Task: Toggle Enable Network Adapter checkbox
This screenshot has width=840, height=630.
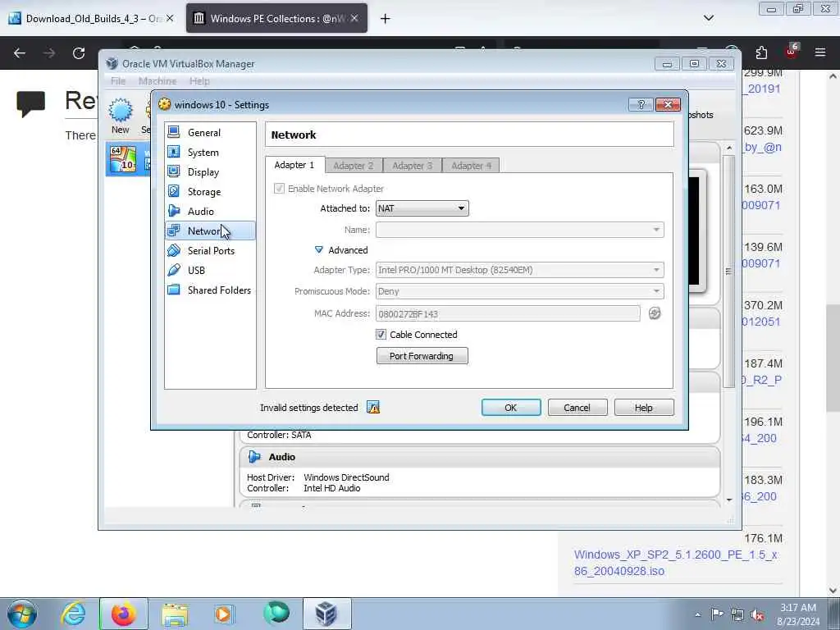Action: (x=279, y=189)
